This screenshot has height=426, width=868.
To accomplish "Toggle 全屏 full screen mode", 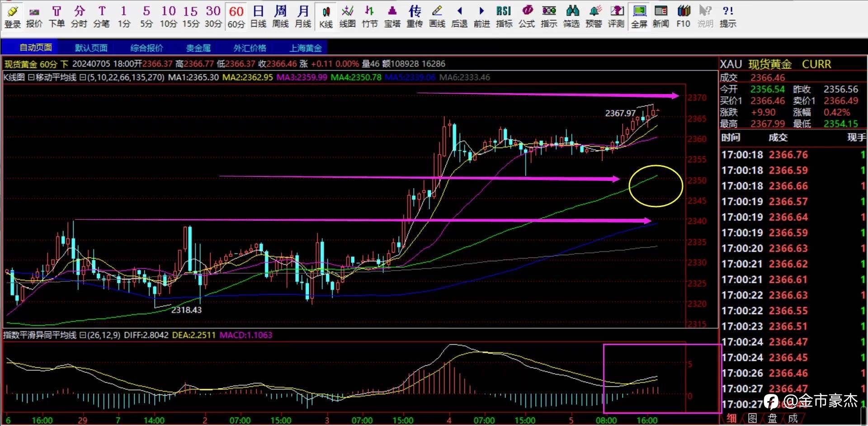I will pos(639,17).
